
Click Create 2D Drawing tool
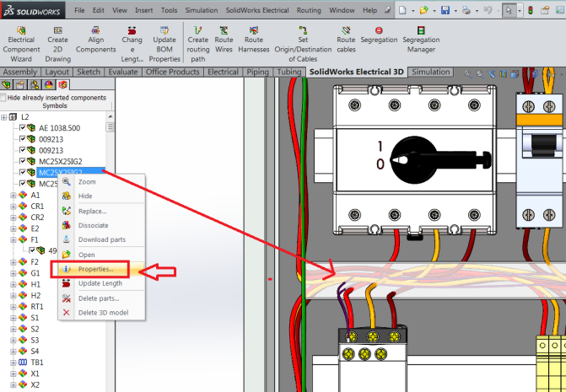click(x=57, y=44)
